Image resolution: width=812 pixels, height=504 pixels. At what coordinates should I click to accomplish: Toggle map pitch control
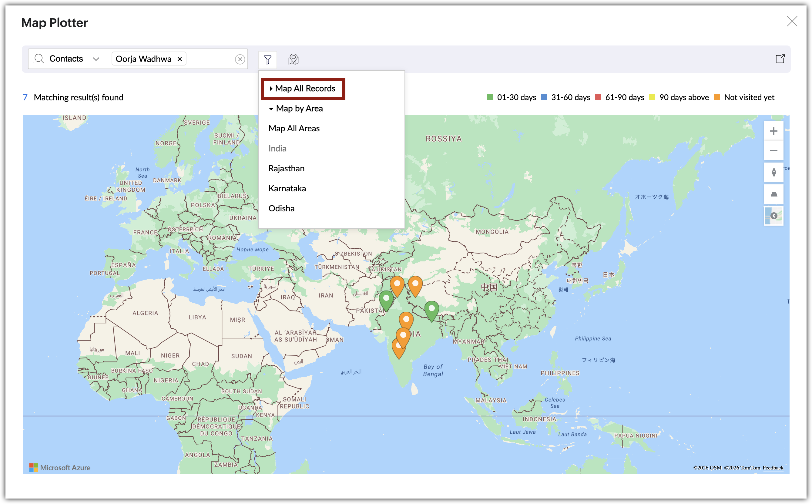773,194
